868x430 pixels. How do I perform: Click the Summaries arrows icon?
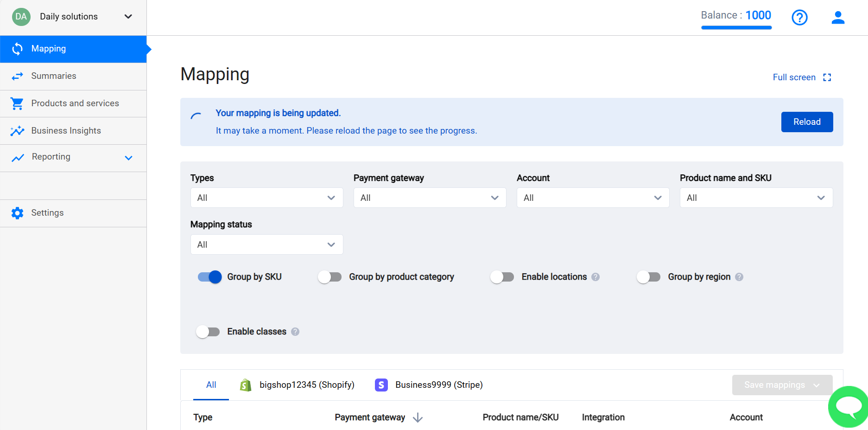click(17, 76)
